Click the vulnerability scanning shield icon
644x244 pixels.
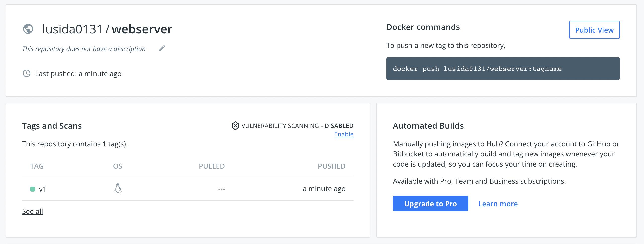click(x=235, y=126)
